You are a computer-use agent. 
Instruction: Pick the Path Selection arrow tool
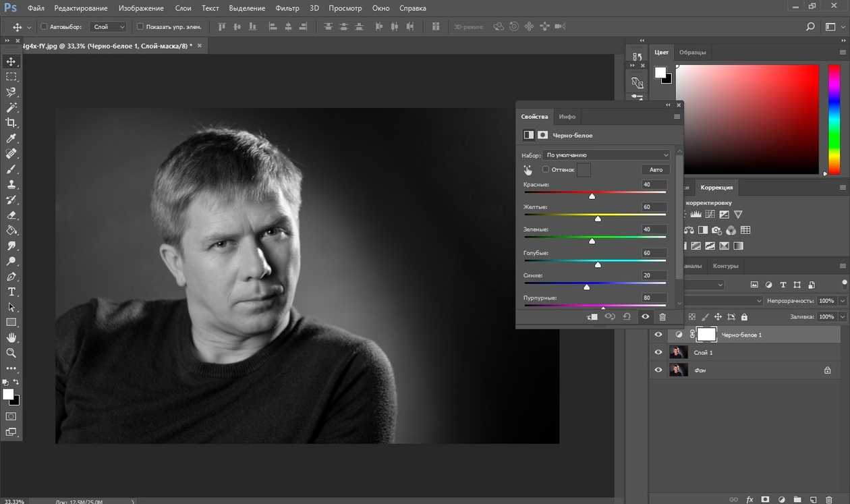(x=11, y=307)
